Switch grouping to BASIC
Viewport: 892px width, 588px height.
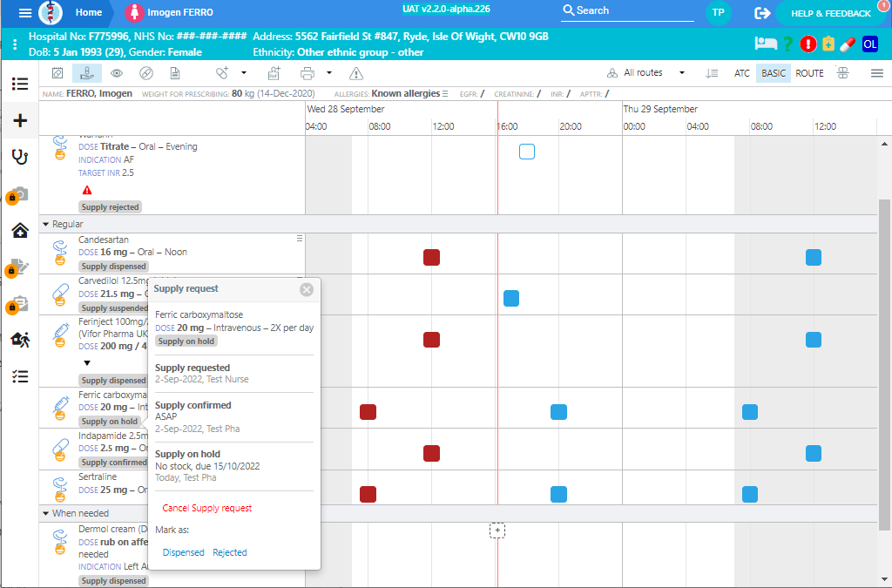pyautogui.click(x=774, y=73)
